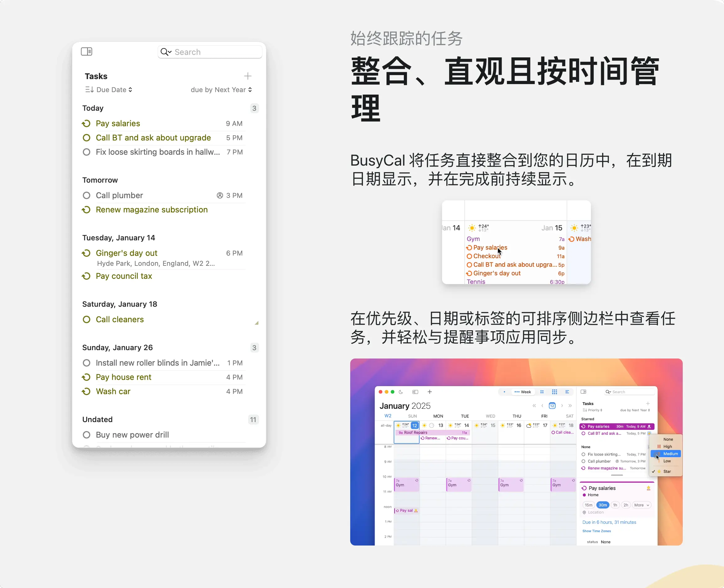Viewport: 724px width, 588px height.
Task: Select the 15m duration button
Action: tap(588, 505)
